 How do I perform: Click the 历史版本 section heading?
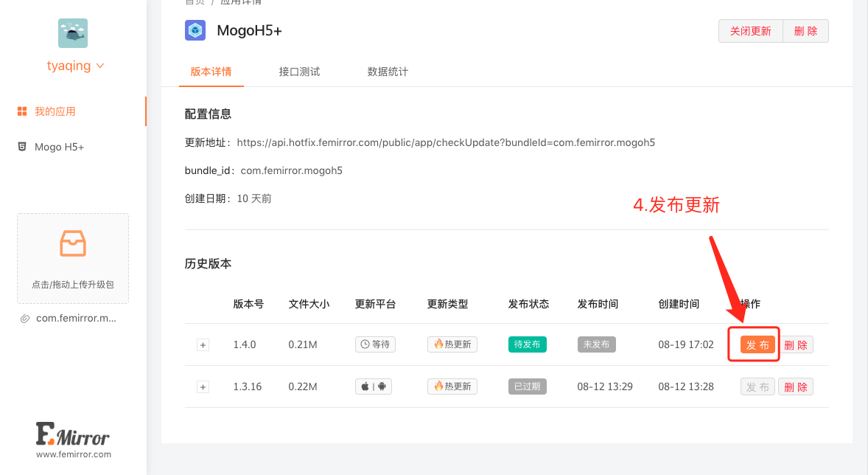point(208,264)
